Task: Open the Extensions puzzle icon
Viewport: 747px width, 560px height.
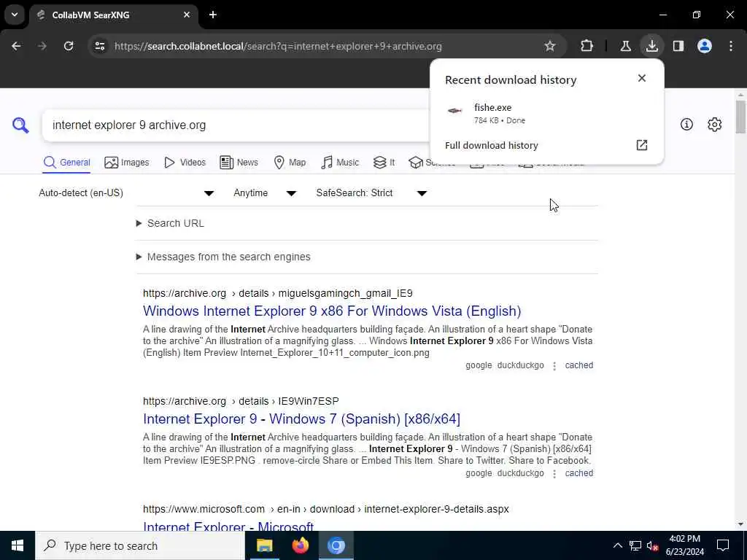Action: click(x=587, y=46)
